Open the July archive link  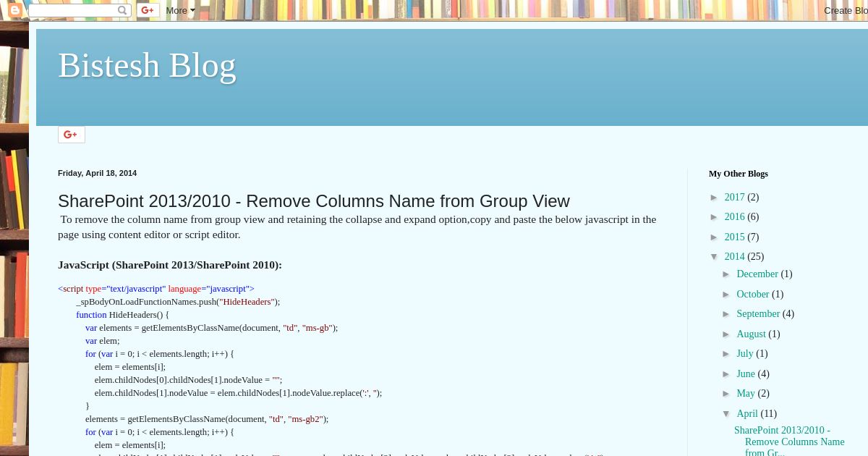(x=745, y=353)
